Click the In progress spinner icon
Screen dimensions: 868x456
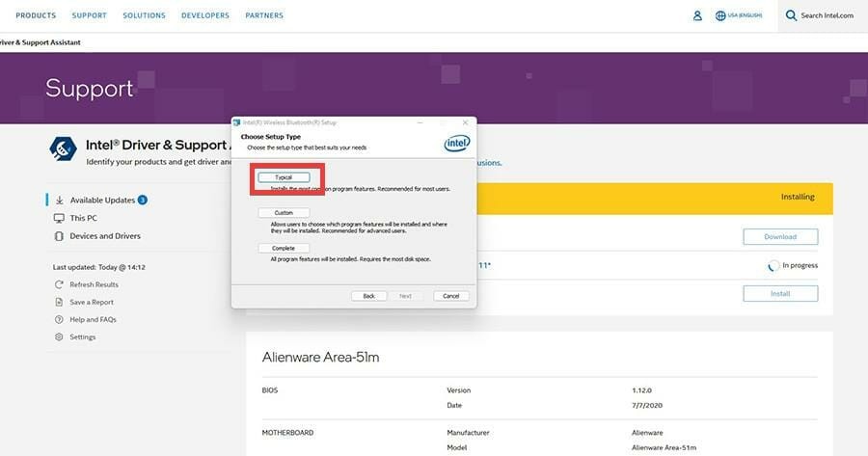(773, 266)
